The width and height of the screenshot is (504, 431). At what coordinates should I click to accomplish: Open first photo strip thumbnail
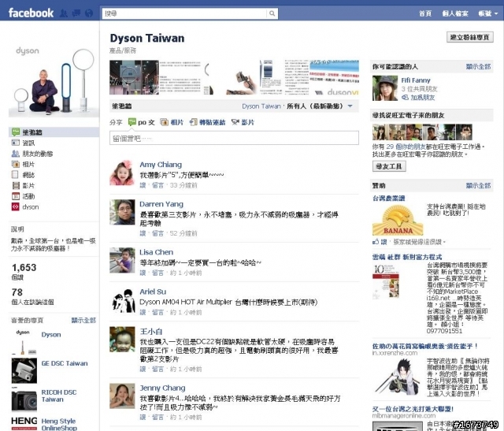(134, 77)
